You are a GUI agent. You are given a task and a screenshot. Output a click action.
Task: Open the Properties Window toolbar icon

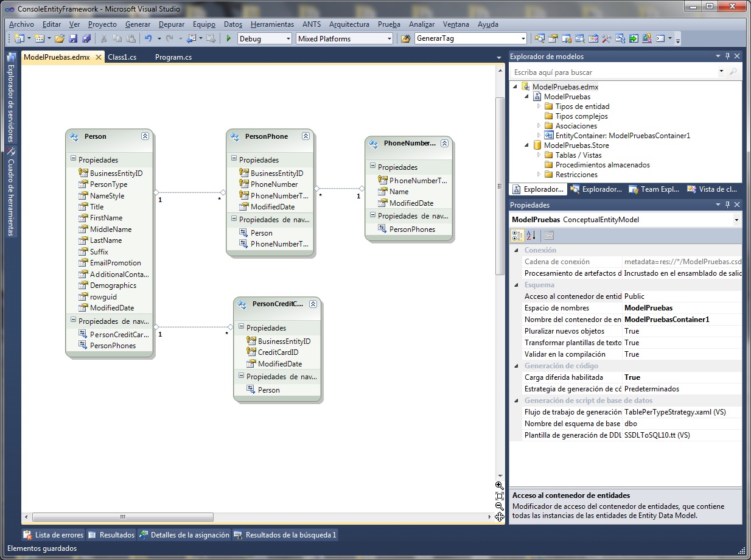pos(553,38)
